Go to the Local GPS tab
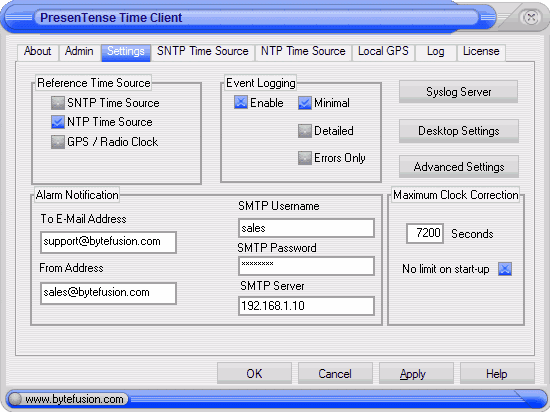The image size is (550, 412). 383,52
